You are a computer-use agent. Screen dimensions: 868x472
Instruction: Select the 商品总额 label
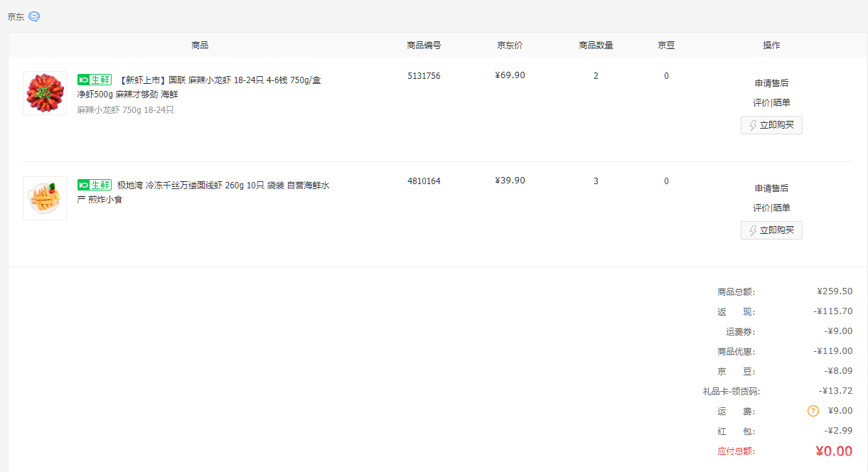pyautogui.click(x=736, y=292)
